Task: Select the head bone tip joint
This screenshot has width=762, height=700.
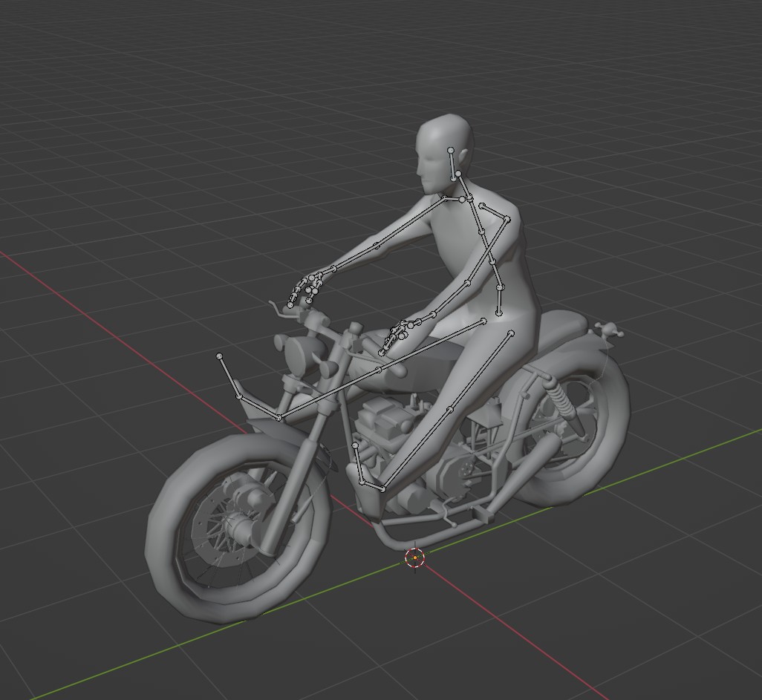Action: (x=451, y=151)
